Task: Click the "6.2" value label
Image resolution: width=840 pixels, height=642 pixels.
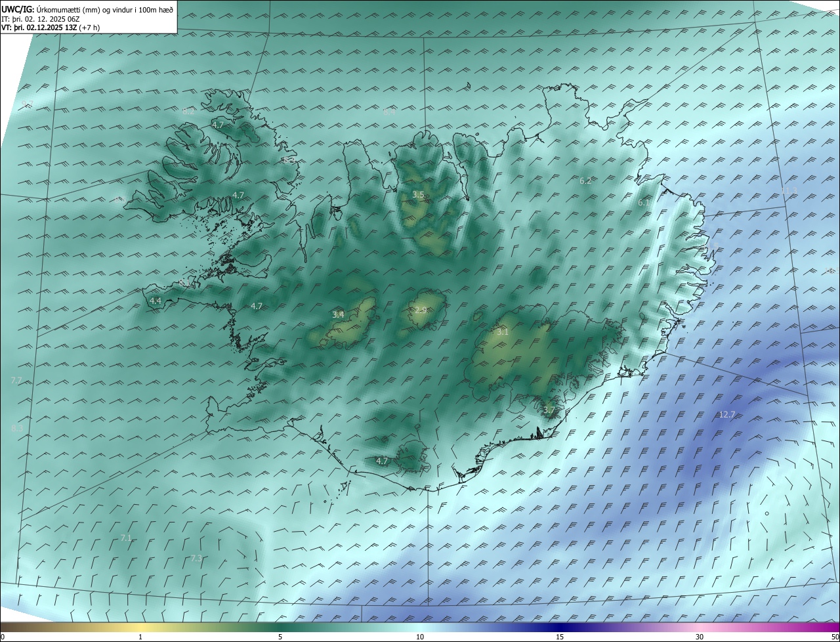Action: (585, 181)
